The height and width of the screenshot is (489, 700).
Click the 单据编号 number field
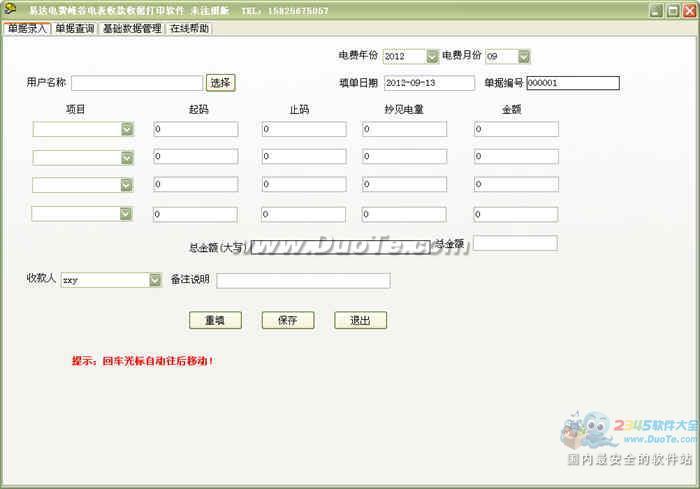tap(572, 83)
